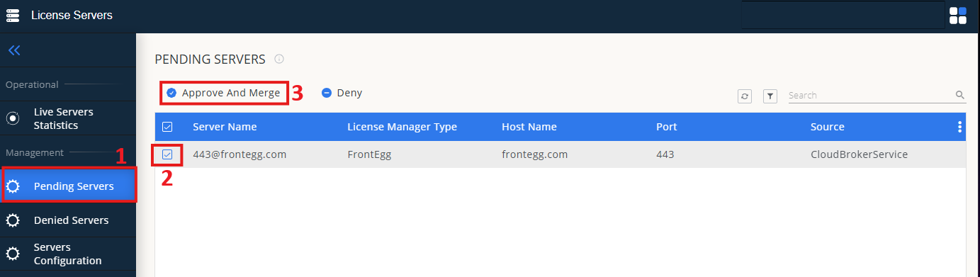Refresh the pending servers table
The image size is (980, 277).
click(x=745, y=96)
